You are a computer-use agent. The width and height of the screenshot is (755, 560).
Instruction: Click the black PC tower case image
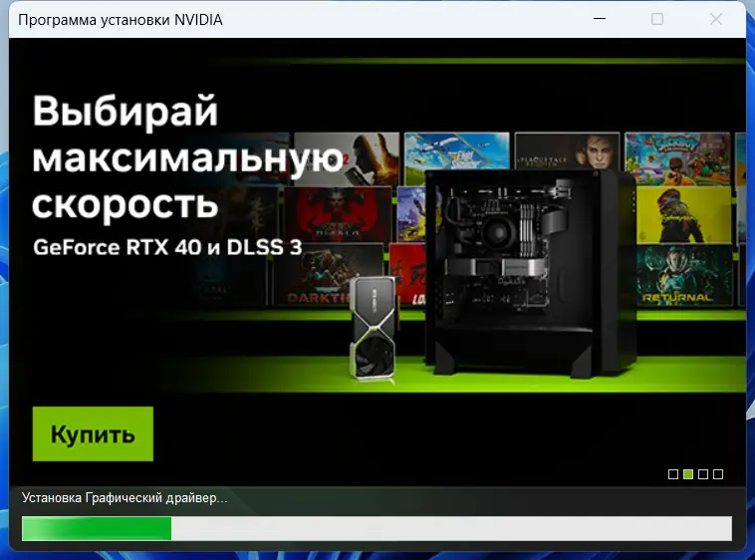tap(530, 273)
